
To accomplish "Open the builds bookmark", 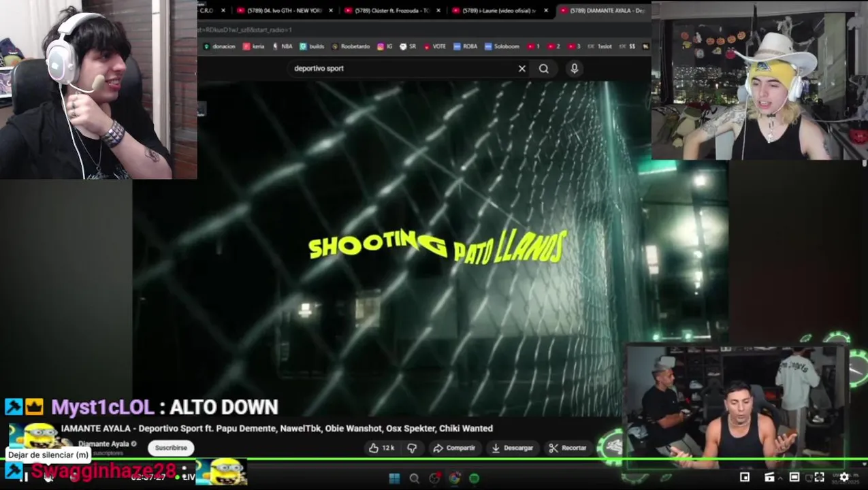I will pyautogui.click(x=312, y=46).
